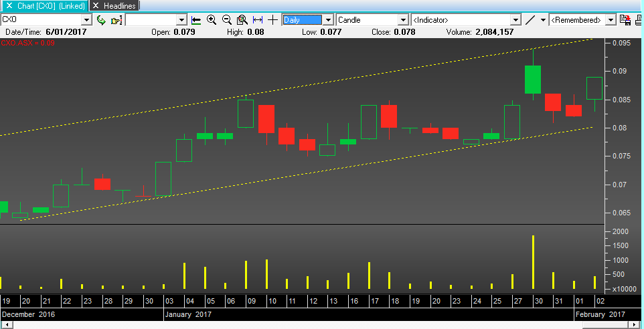Click the February 2017 month label
The image size is (644, 329).
coord(600,315)
